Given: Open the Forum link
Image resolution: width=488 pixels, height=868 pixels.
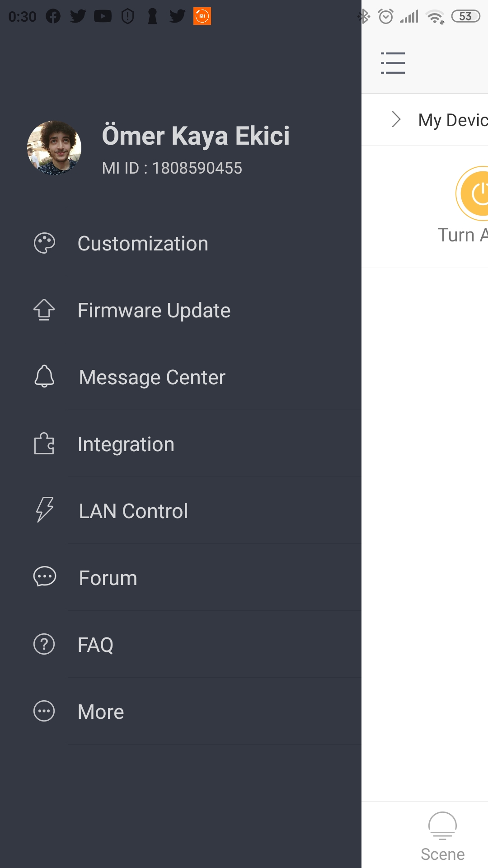Looking at the screenshot, I should point(108,578).
